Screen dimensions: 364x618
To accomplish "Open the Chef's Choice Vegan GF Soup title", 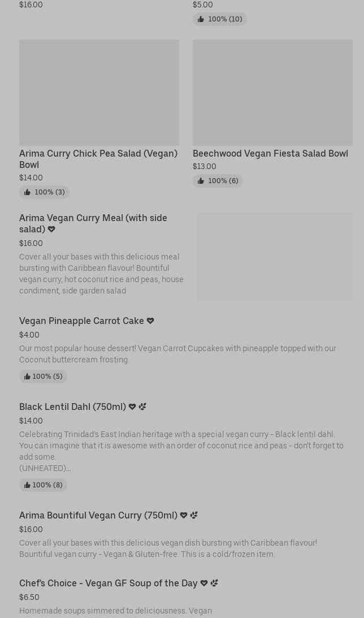I will coord(109,583).
